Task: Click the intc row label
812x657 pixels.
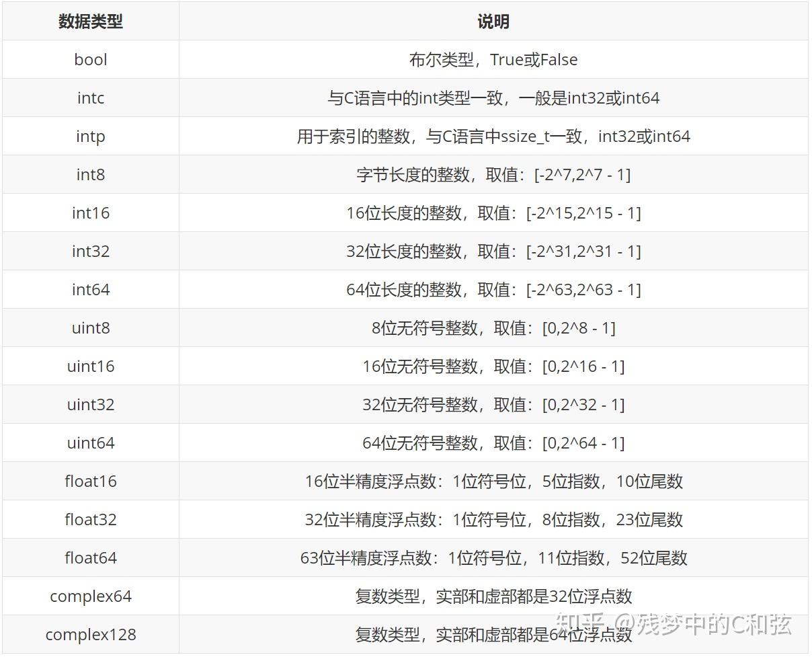Action: click(89, 98)
